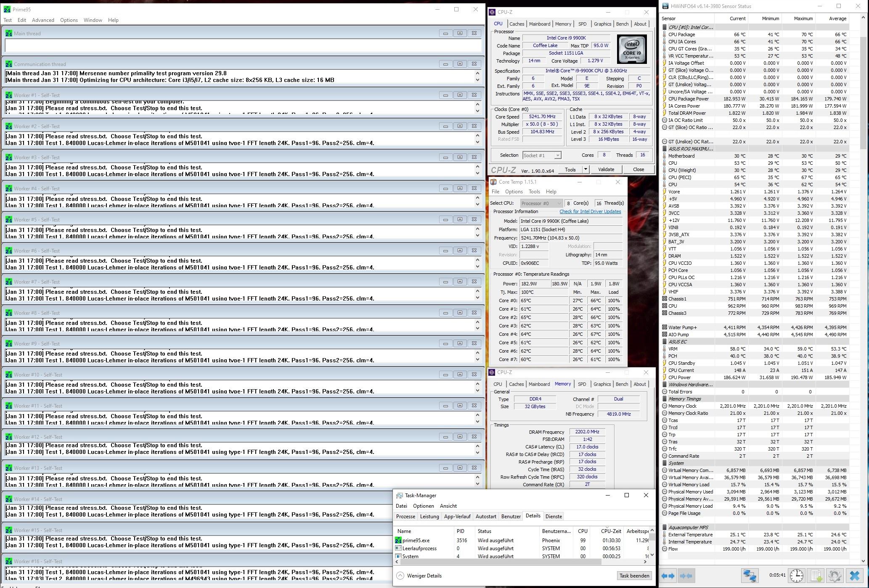Minimize Worker #9 child window
This screenshot has width=869, height=588.
coord(445,343)
